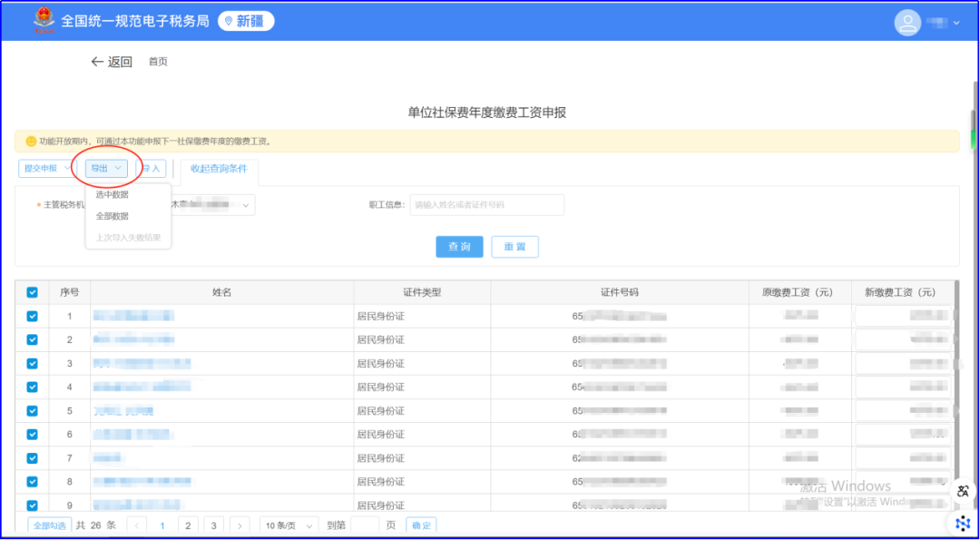This screenshot has width=980, height=540.
Task: Toggle checkbox for row 8
Action: [x=32, y=481]
